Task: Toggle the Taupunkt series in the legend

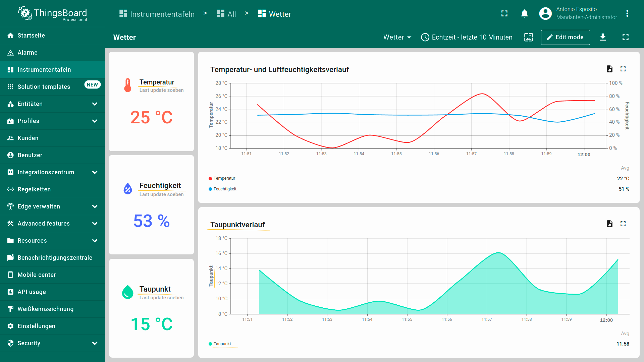Action: point(222,344)
